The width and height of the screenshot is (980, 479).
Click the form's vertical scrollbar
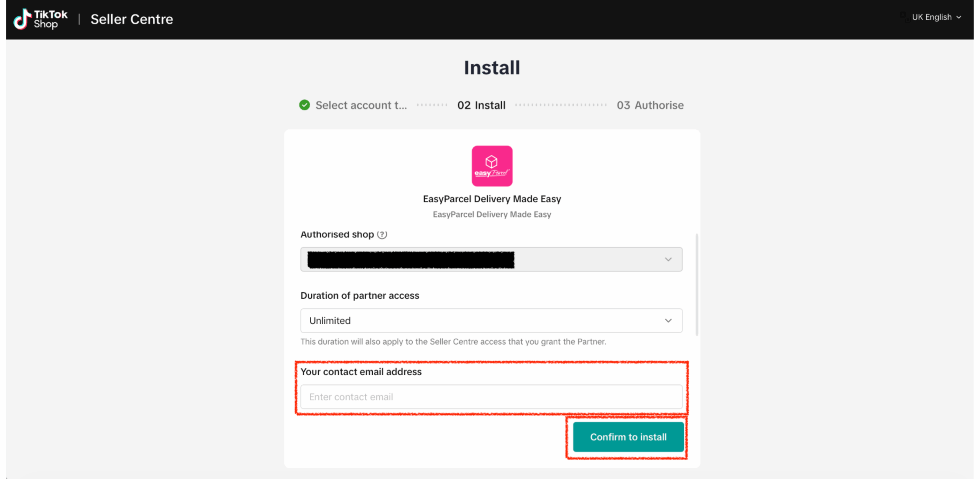[697, 284]
